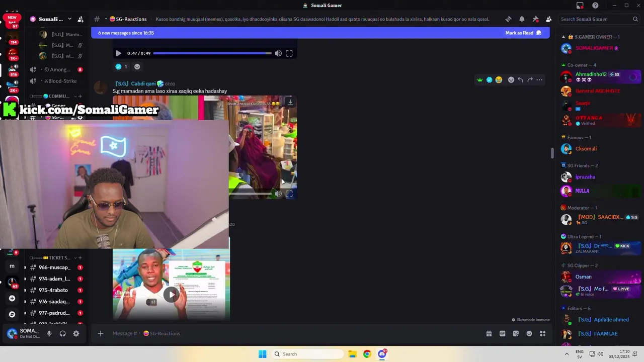
Task: Toggle the member list icon
Action: (548, 19)
